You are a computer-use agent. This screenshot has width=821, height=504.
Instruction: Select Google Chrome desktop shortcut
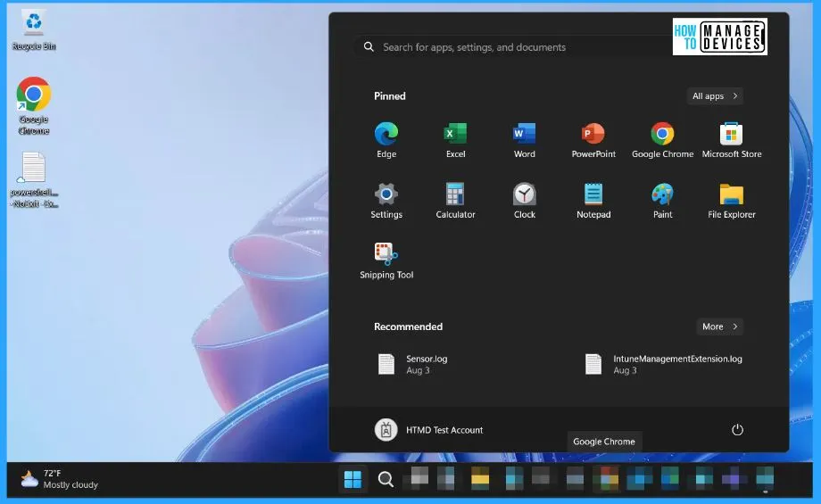(x=34, y=106)
